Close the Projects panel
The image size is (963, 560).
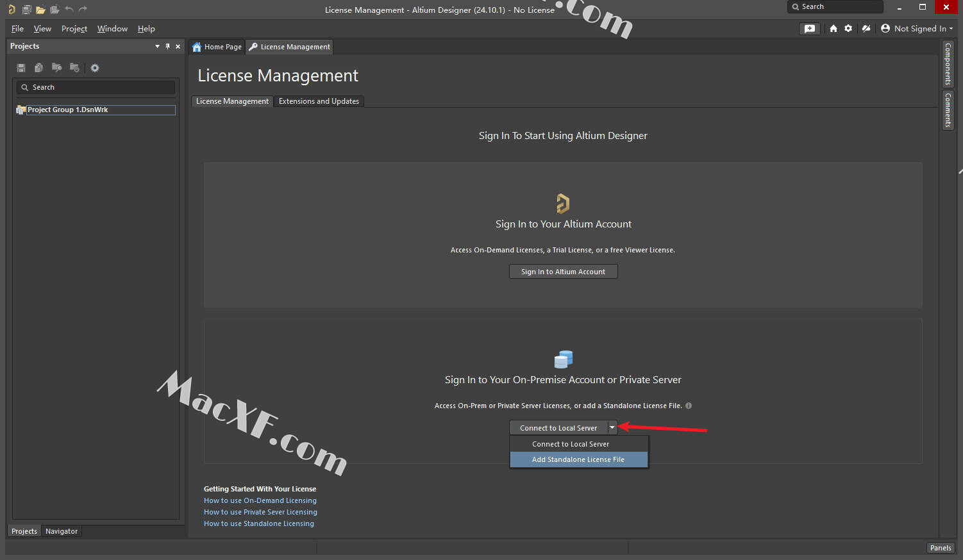coord(178,46)
